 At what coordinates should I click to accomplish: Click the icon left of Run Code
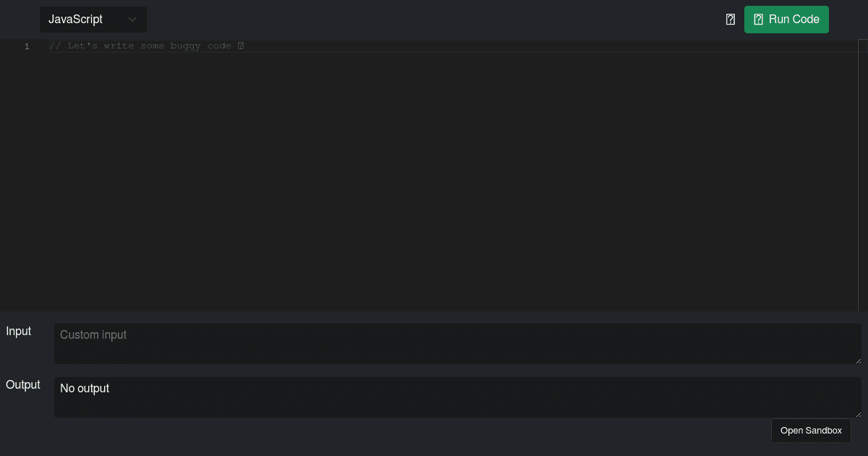point(731,20)
